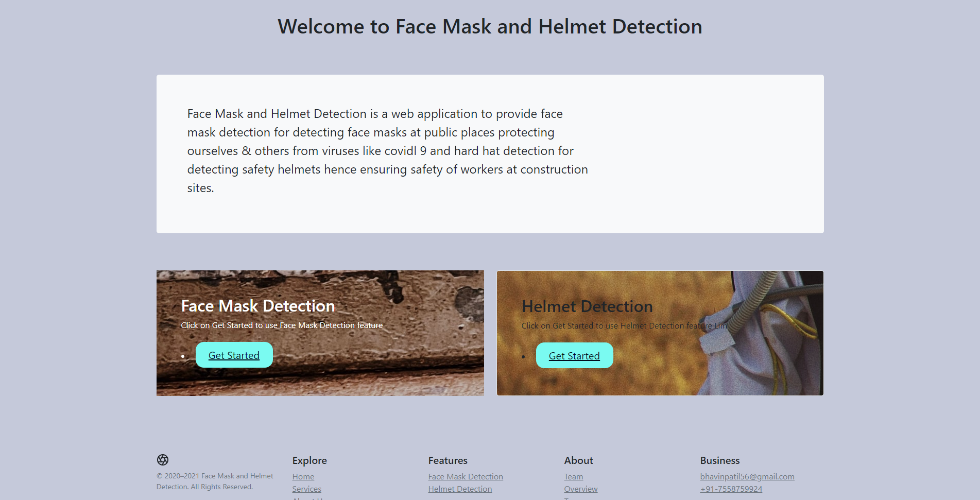The width and height of the screenshot is (980, 500).
Task: Open Services link in footer
Action: (x=307, y=489)
